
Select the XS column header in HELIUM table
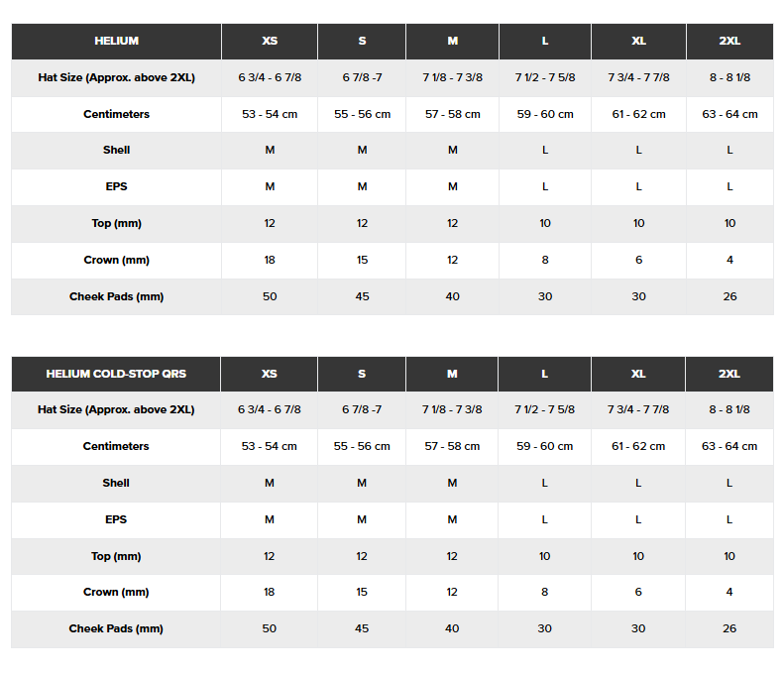[x=270, y=41]
